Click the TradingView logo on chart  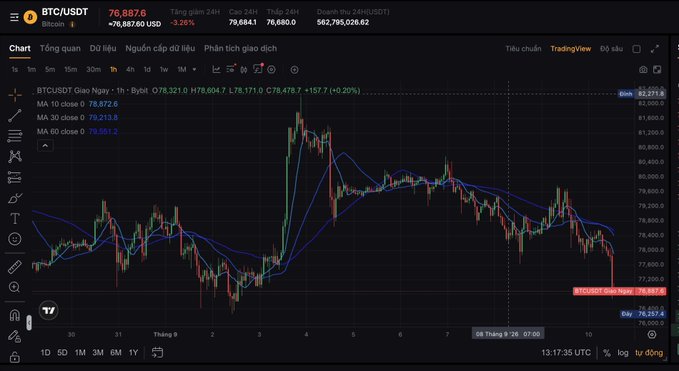[x=48, y=310]
